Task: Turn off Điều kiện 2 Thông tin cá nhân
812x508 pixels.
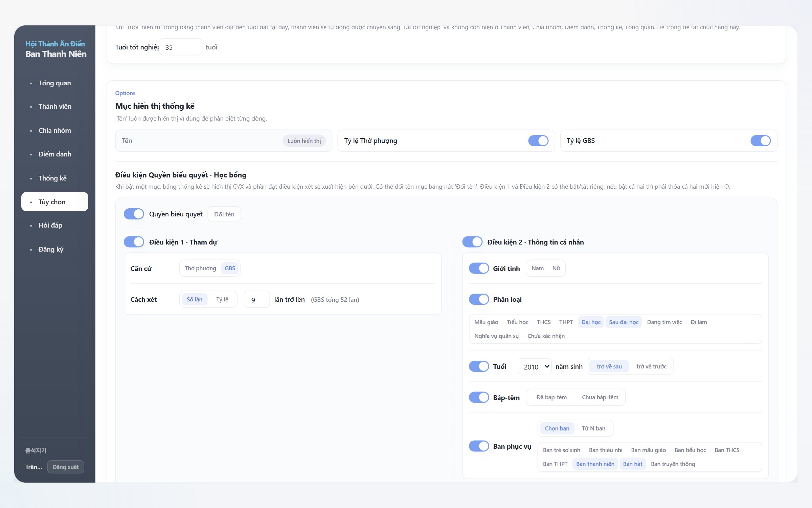Action: (x=472, y=242)
